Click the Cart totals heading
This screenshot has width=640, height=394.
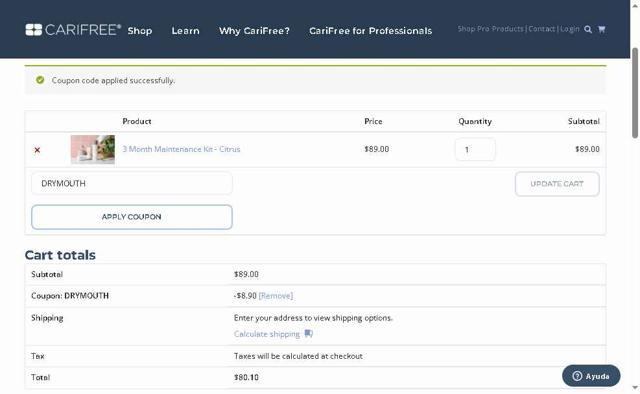pyautogui.click(x=60, y=255)
